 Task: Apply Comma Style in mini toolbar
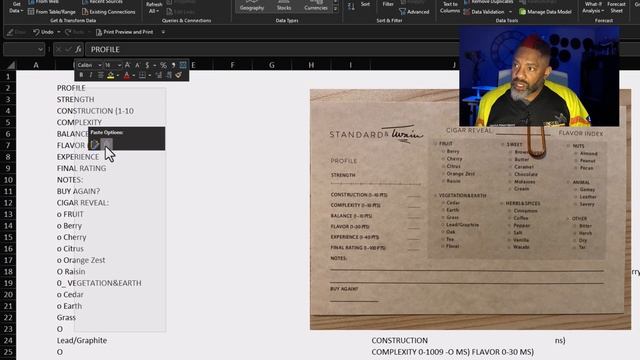click(173, 65)
